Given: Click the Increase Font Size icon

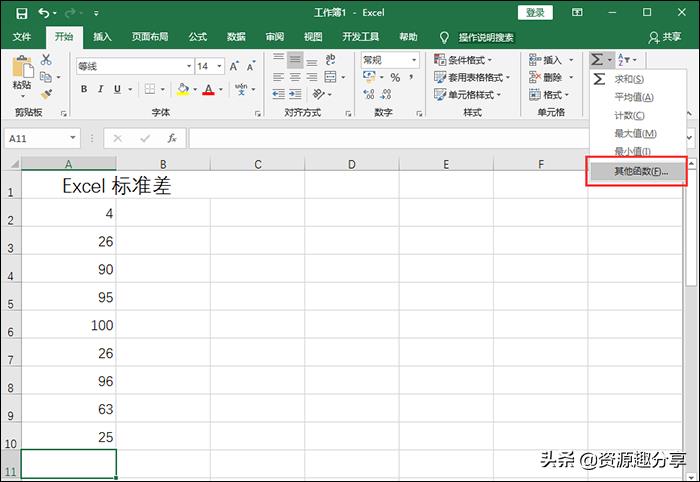Looking at the screenshot, I should 234,66.
